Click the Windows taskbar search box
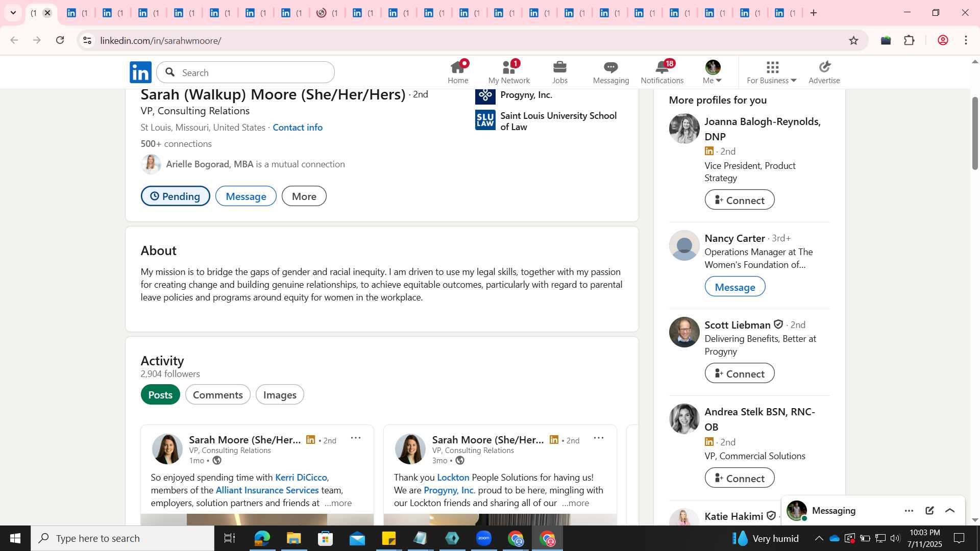The image size is (980, 551). click(x=122, y=538)
